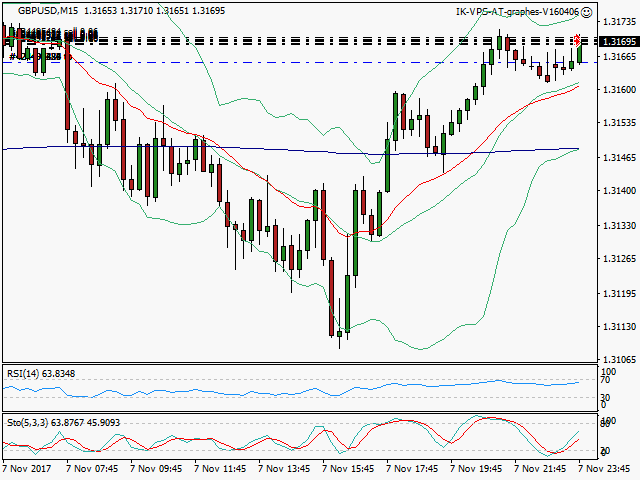This screenshot has height=480, width=640.
Task: Click the Expert Advisor smiley face icon
Action: [x=586, y=12]
